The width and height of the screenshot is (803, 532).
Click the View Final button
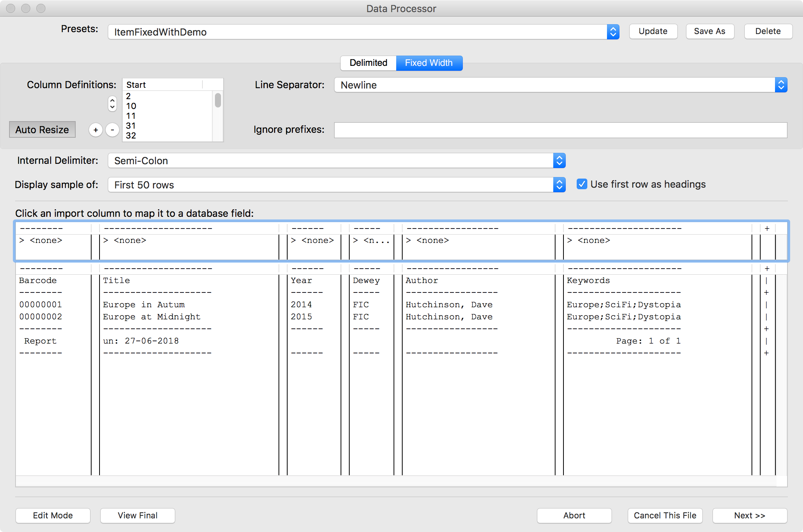pyautogui.click(x=138, y=515)
